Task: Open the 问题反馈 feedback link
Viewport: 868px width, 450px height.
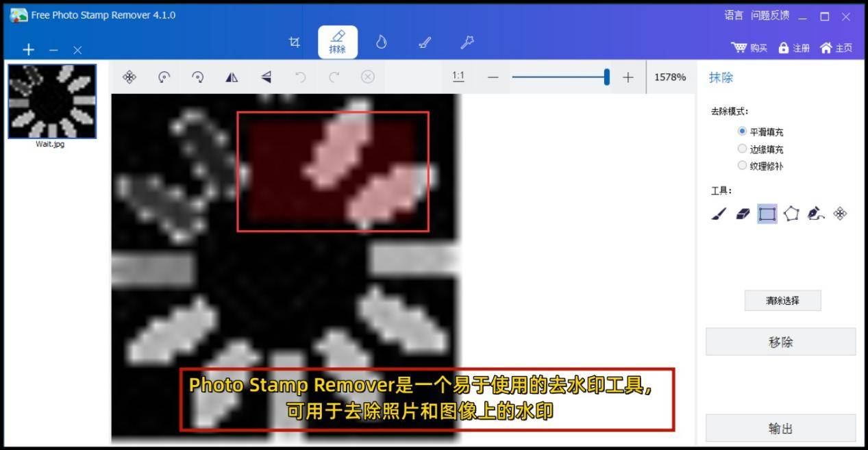Action: pos(770,15)
